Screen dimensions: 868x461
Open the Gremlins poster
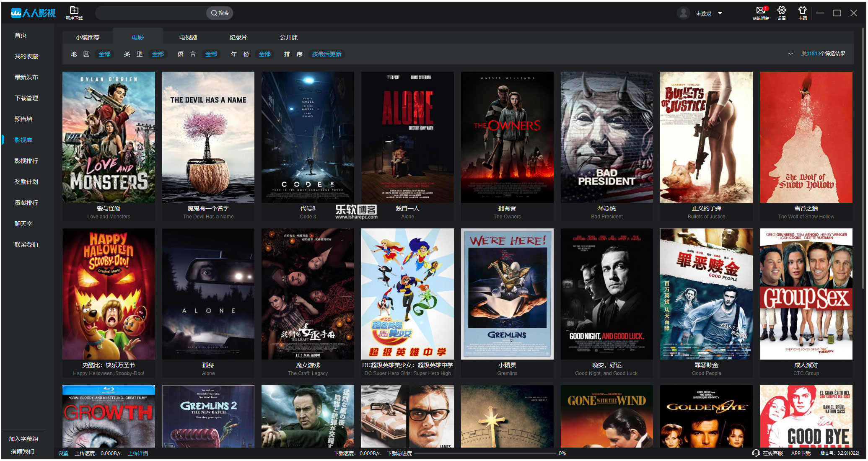tap(507, 294)
